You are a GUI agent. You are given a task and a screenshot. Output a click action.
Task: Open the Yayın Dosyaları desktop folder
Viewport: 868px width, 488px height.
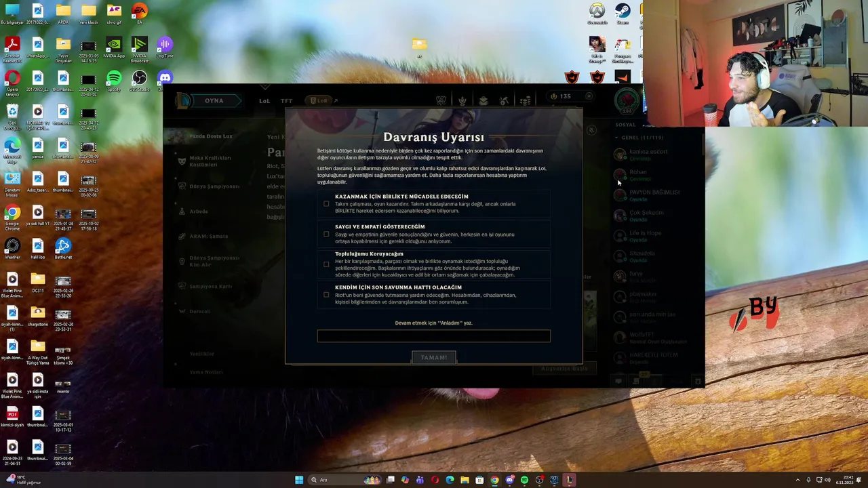[63, 48]
